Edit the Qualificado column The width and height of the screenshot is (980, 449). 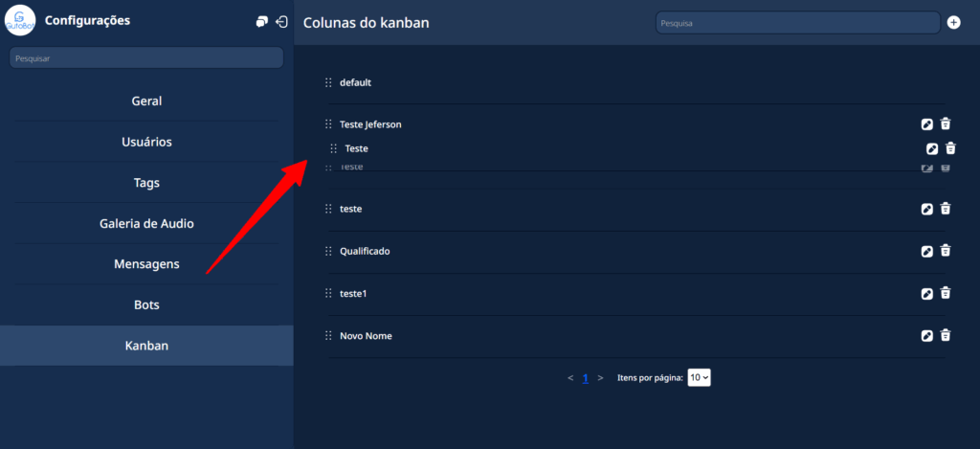926,251
